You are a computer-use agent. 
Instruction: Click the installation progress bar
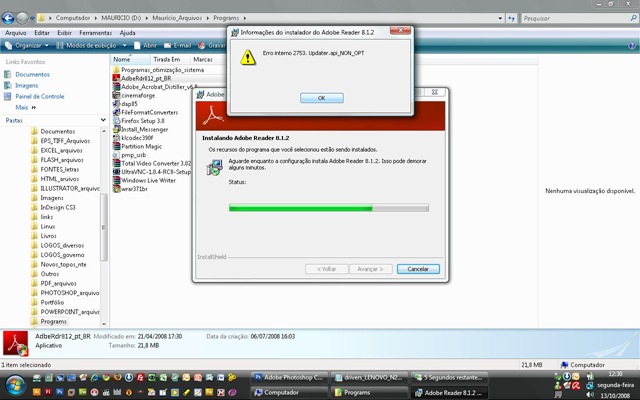click(329, 208)
